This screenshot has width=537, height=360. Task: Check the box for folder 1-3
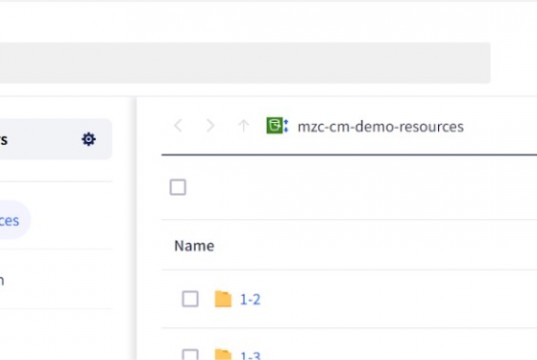click(x=190, y=355)
